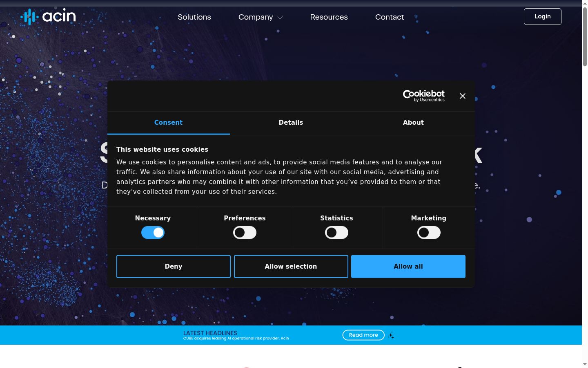588x368 pixels.
Task: Click the acin logo in the header
Action: pos(48,17)
